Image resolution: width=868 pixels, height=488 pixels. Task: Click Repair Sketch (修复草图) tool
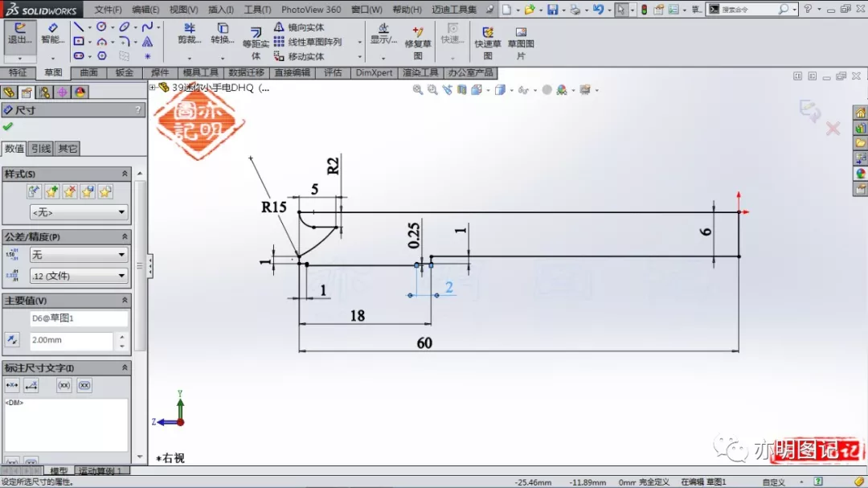point(417,42)
